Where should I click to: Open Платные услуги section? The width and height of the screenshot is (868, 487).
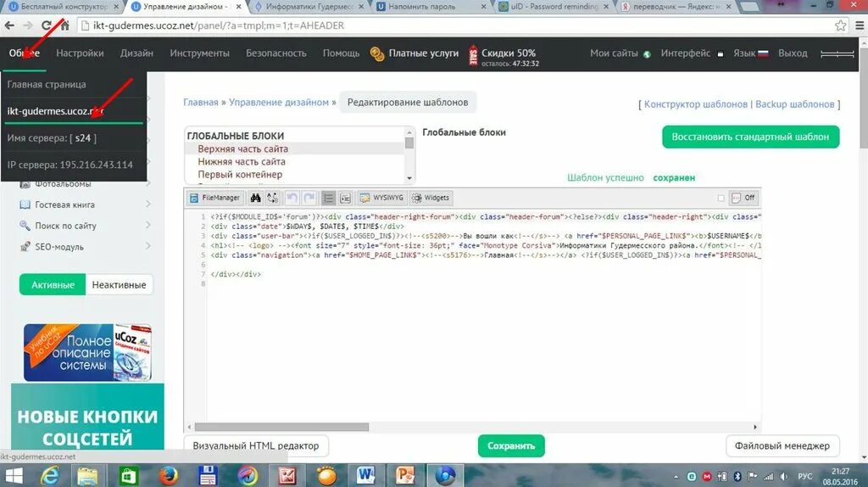point(424,53)
